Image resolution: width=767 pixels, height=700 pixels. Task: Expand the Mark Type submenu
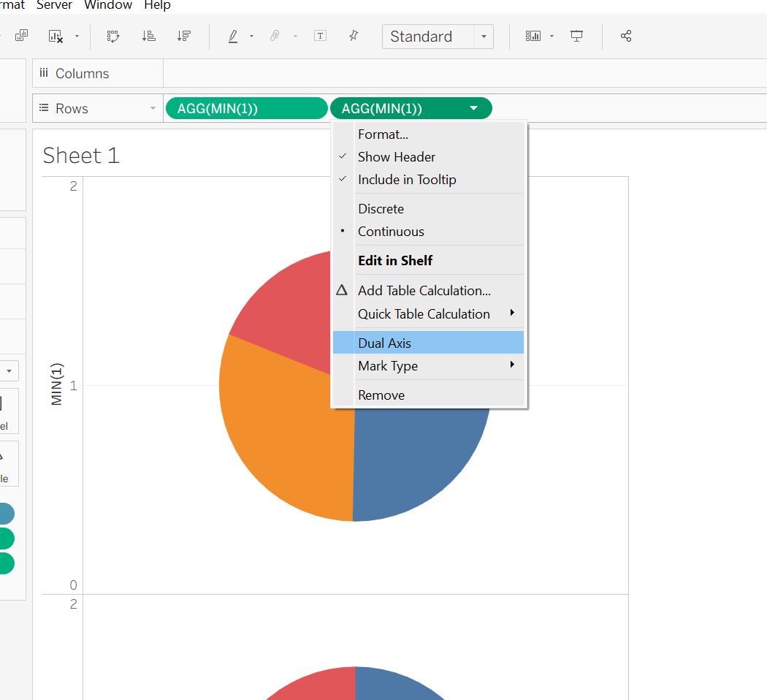point(429,366)
